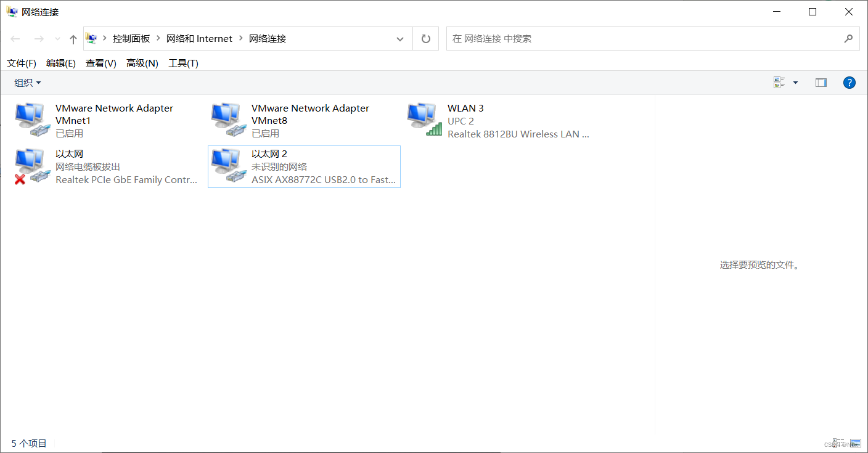
Task: Expand chevron after 网络和 Internet in address bar
Action: (x=241, y=38)
